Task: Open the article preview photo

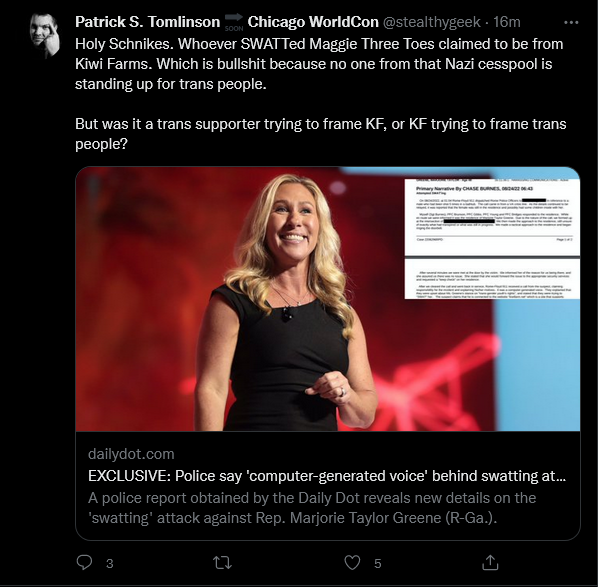Action: click(328, 299)
